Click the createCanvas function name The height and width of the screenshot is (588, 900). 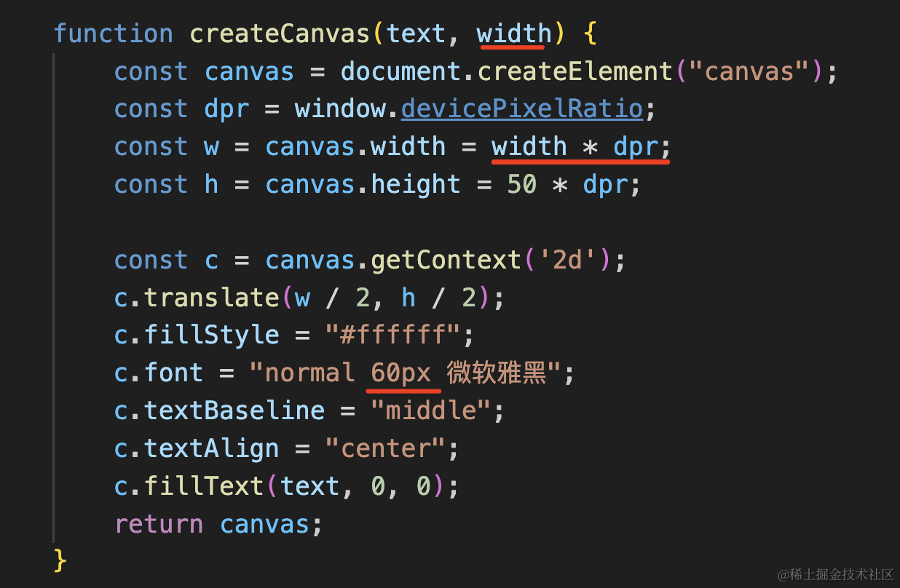280,33
